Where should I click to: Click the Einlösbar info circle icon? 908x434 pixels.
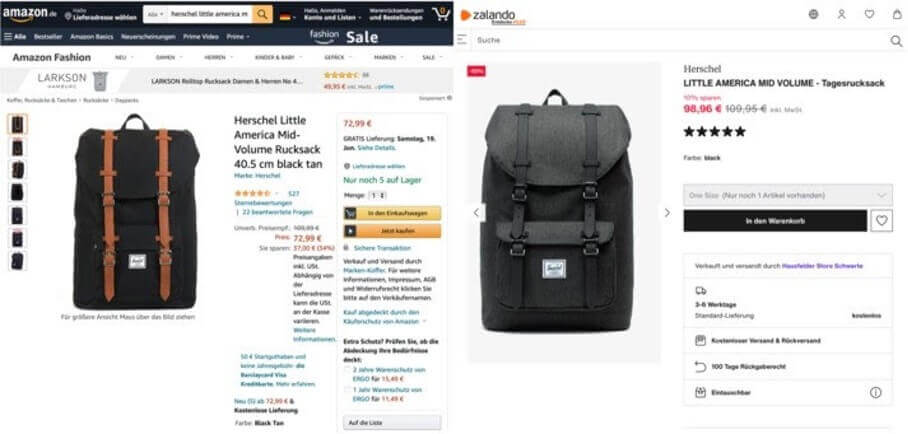[875, 392]
